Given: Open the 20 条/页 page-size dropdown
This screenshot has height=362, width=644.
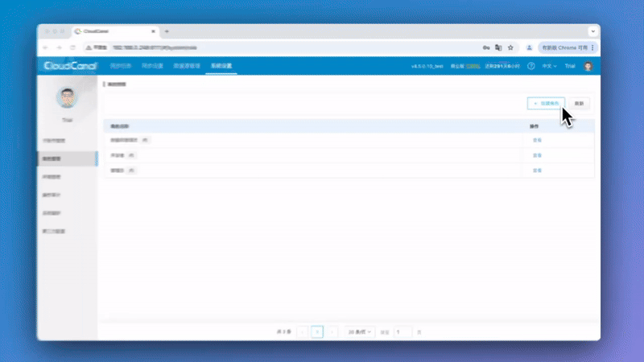Looking at the screenshot, I should click(x=359, y=331).
